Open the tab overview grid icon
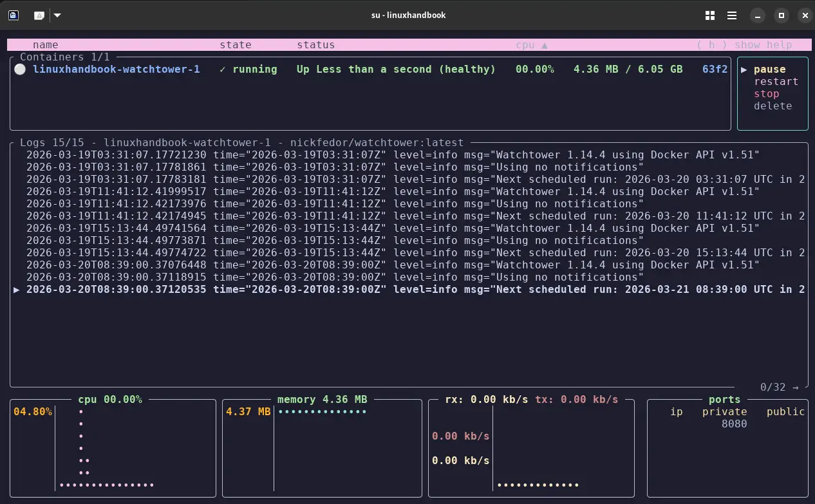Screen dimensions: 815x504 [709, 15]
